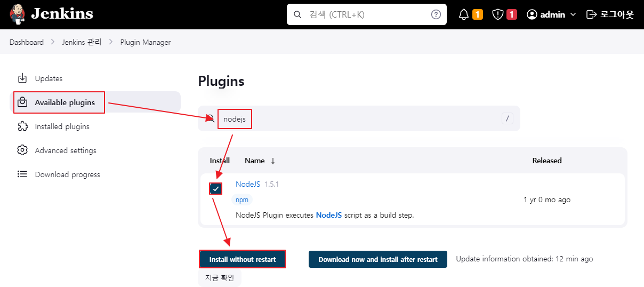
Task: Focus the top search box (CTRL+K)
Action: pyautogui.click(x=367, y=14)
